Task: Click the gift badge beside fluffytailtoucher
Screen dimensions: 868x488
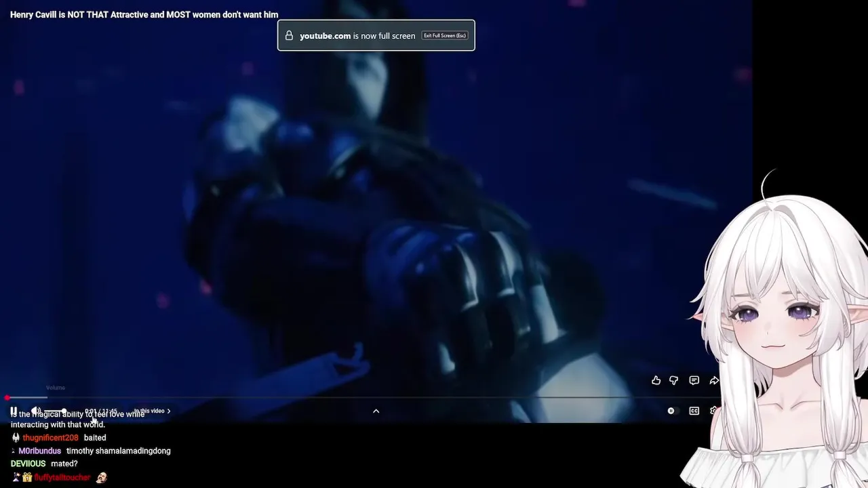Action: coord(27,477)
